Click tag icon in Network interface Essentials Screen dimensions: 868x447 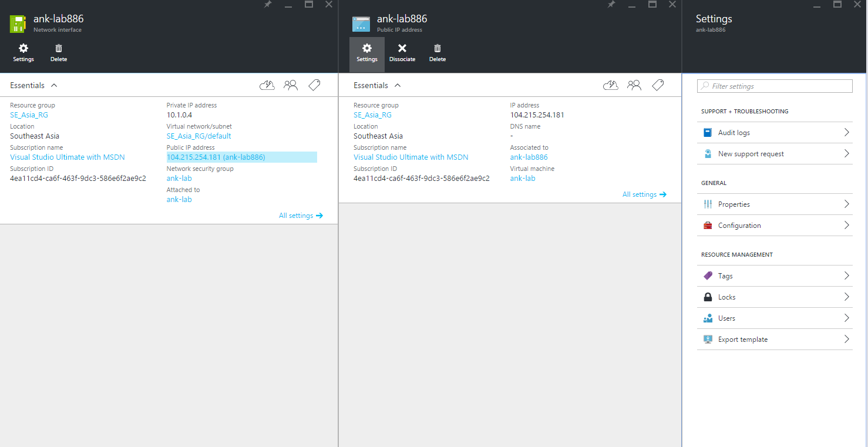click(314, 85)
